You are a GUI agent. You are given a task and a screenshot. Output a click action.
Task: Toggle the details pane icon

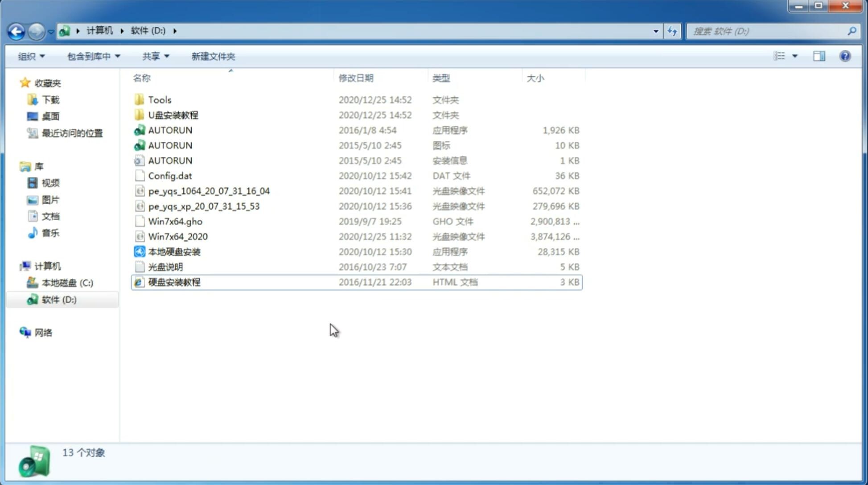(820, 56)
